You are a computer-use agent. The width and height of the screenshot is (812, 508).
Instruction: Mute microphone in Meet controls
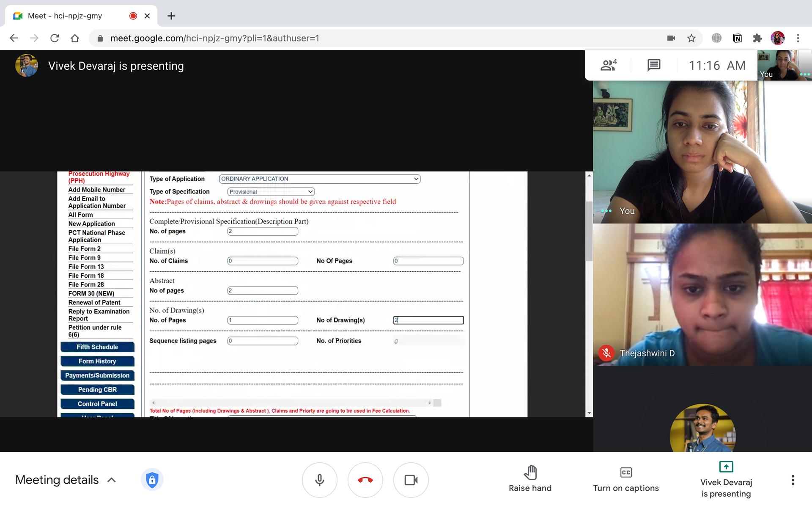320,480
